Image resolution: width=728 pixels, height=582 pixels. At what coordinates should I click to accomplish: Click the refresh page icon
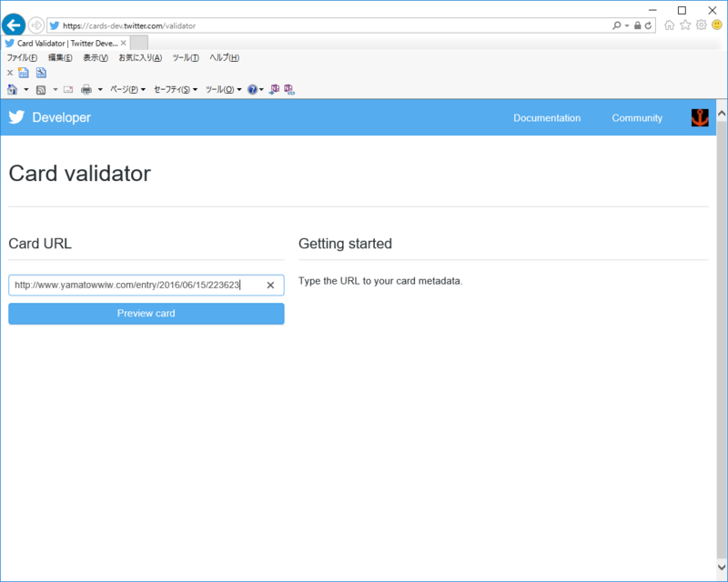[648, 25]
